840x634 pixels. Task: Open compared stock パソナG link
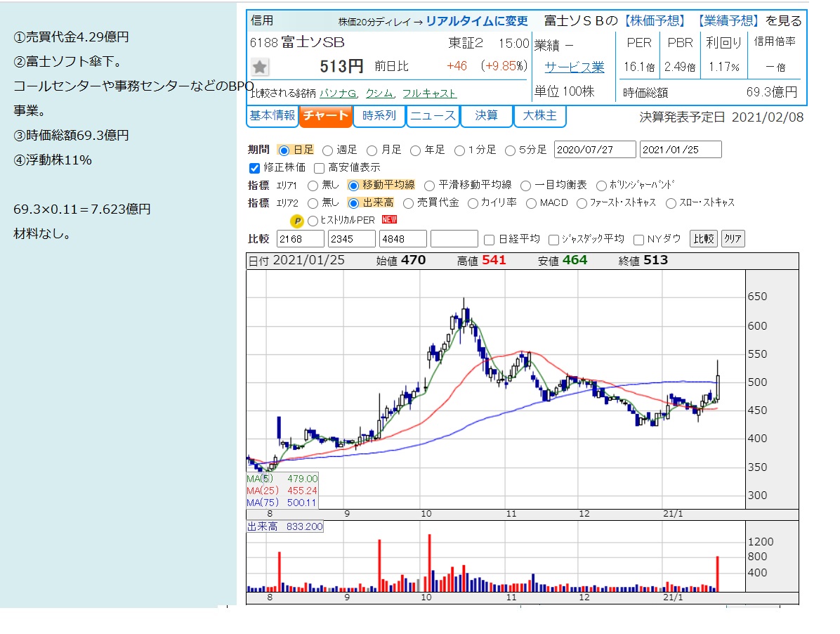point(339,93)
